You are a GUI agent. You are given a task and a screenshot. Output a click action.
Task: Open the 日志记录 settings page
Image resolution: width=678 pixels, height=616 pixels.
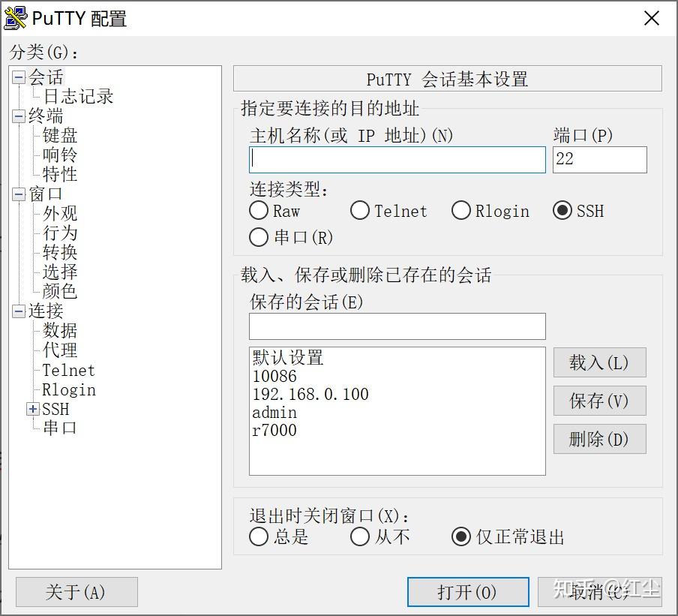coord(77,96)
